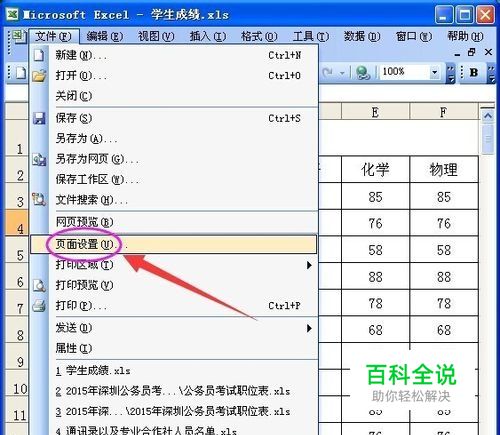500x435 pixels.
Task: Choose 关闭 Close from File menu
Action: pyautogui.click(x=173, y=96)
